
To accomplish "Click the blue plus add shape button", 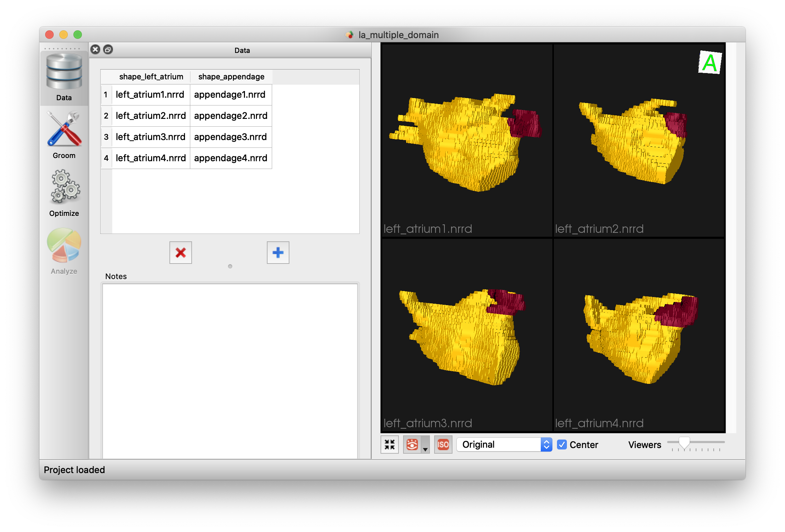I will pos(278,253).
